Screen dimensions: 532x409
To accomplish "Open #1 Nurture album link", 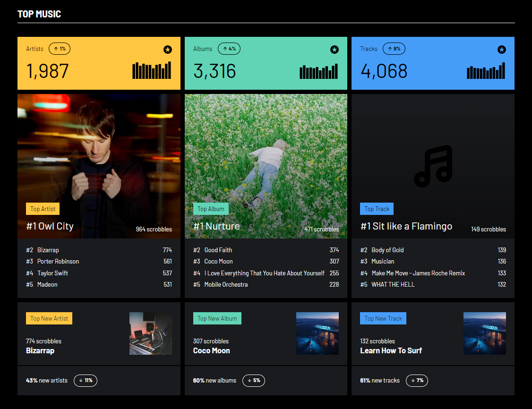I will (216, 226).
